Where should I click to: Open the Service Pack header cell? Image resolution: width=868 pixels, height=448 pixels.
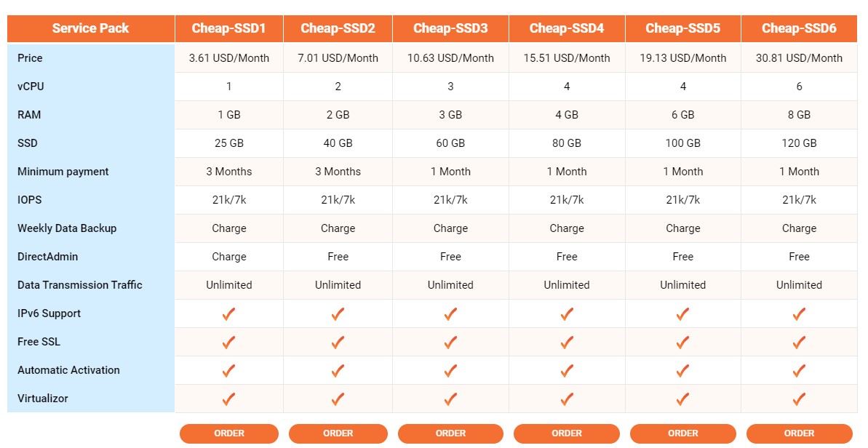click(90, 28)
